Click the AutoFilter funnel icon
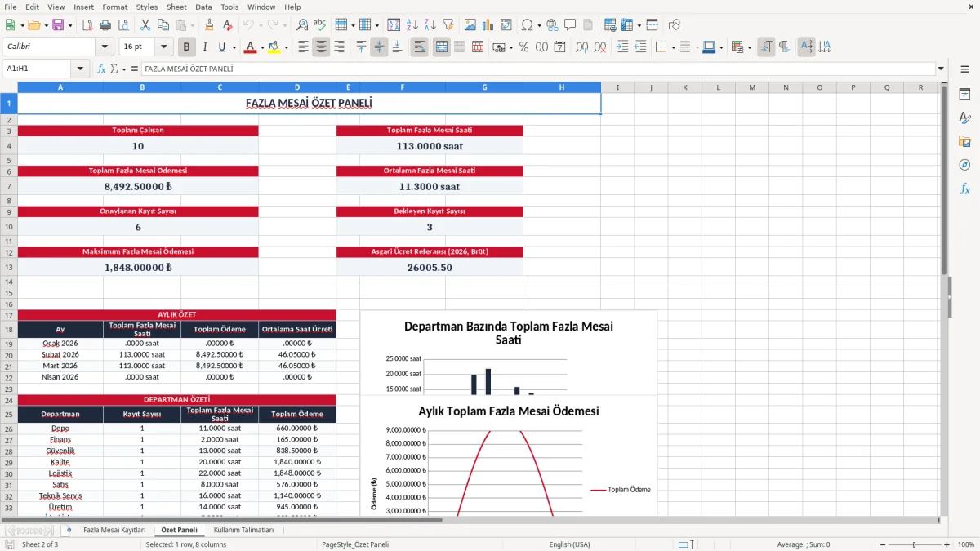 pos(448,25)
